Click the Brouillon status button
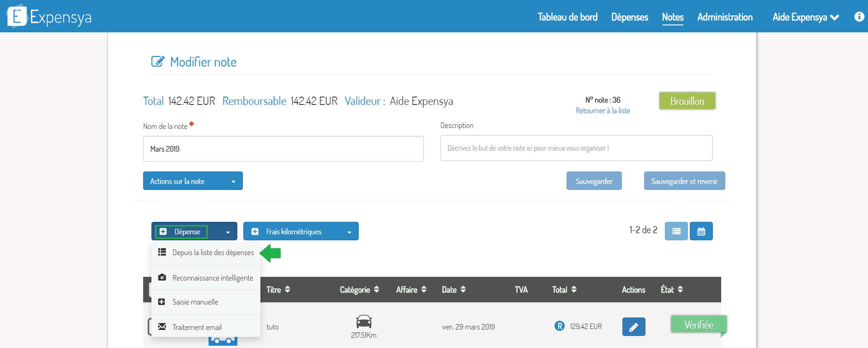Viewport: 868px width, 348px height. coord(687,101)
